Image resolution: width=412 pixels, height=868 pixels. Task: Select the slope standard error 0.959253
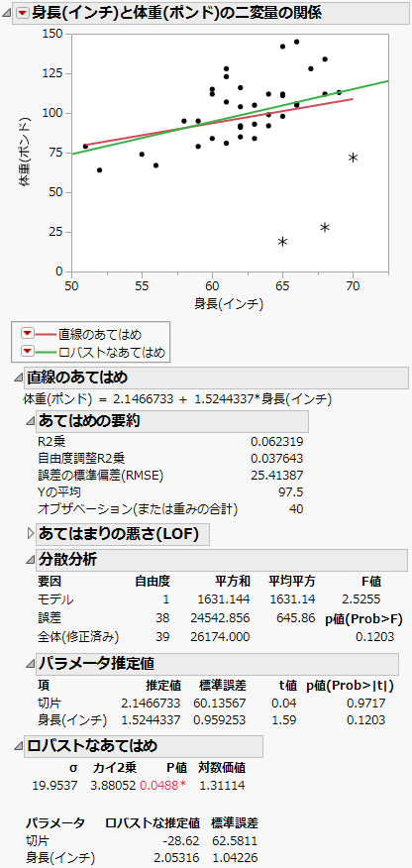tap(220, 720)
